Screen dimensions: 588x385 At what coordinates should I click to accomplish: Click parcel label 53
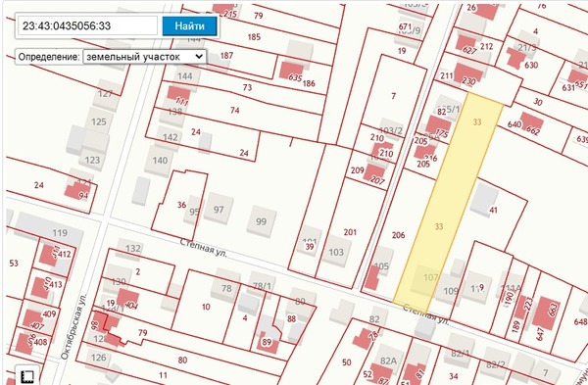point(14,263)
